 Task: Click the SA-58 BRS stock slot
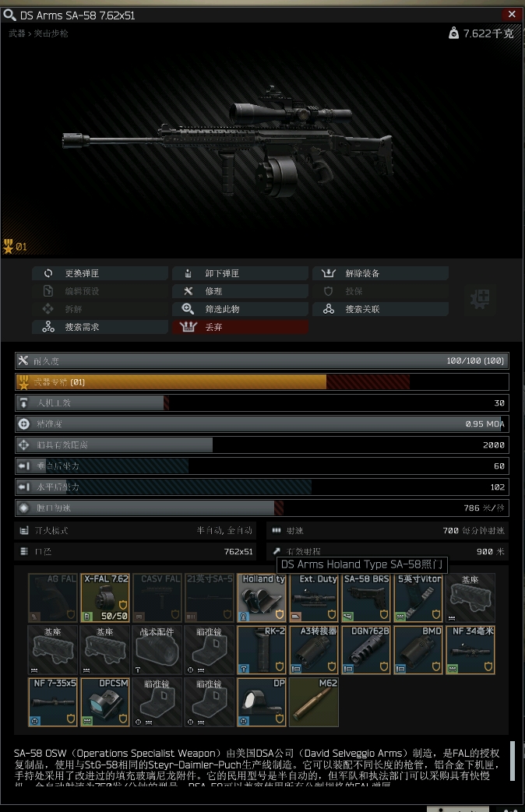tap(366, 598)
